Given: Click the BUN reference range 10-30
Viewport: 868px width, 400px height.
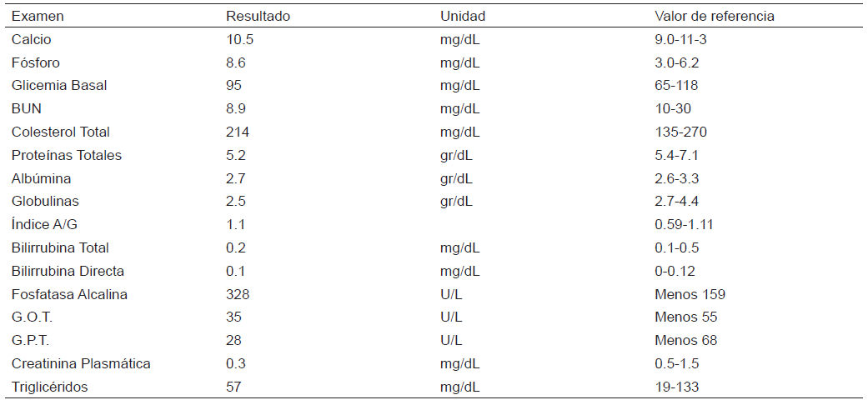Looking at the screenshot, I should [x=673, y=108].
